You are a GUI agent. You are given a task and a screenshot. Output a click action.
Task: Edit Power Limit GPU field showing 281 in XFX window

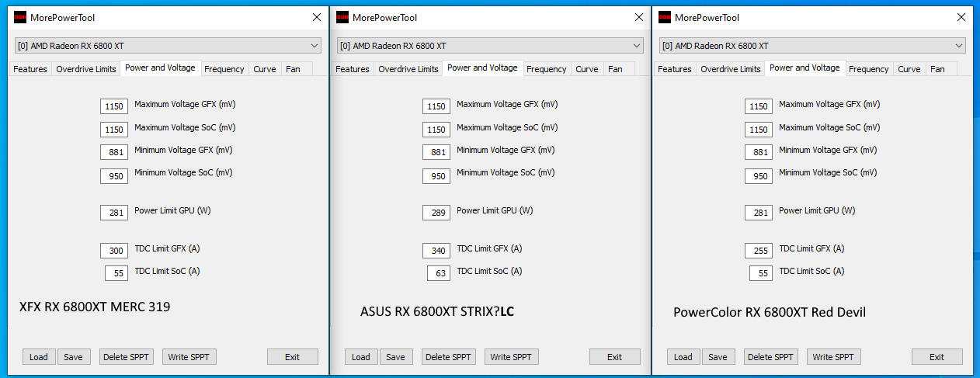pos(114,213)
